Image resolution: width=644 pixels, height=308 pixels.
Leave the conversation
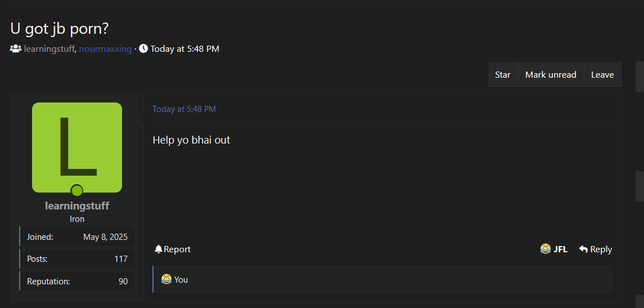click(602, 74)
